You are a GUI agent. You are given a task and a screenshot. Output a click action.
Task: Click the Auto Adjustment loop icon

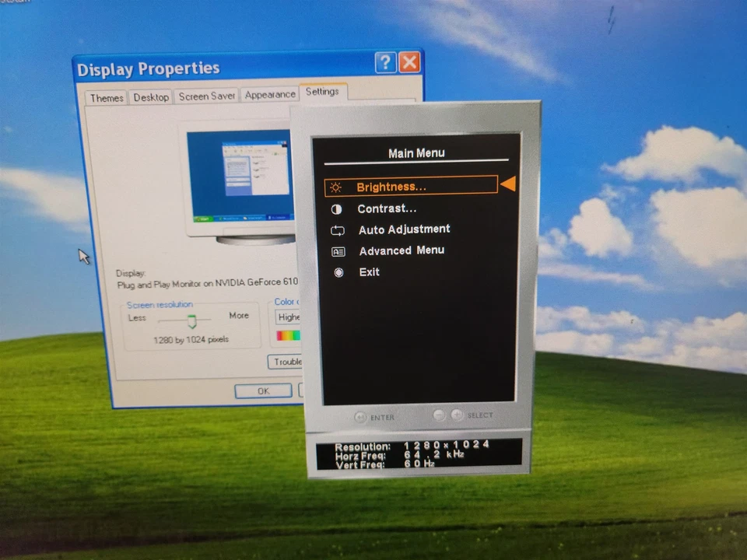pos(337,230)
